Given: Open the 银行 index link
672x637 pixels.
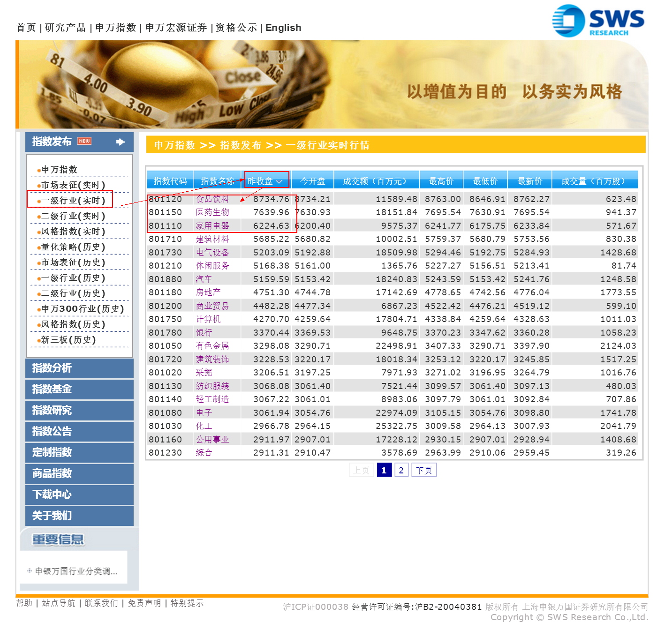Looking at the screenshot, I should tap(204, 333).
